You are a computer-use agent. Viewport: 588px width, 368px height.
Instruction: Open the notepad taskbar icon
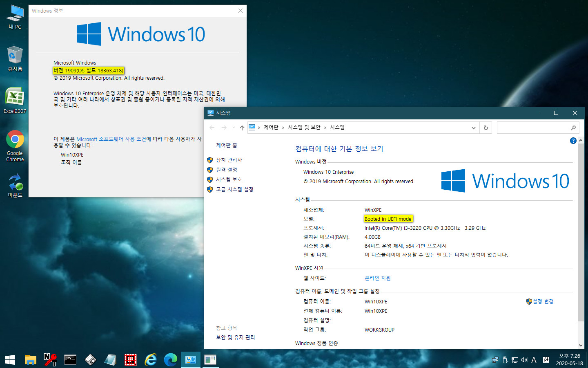click(110, 359)
